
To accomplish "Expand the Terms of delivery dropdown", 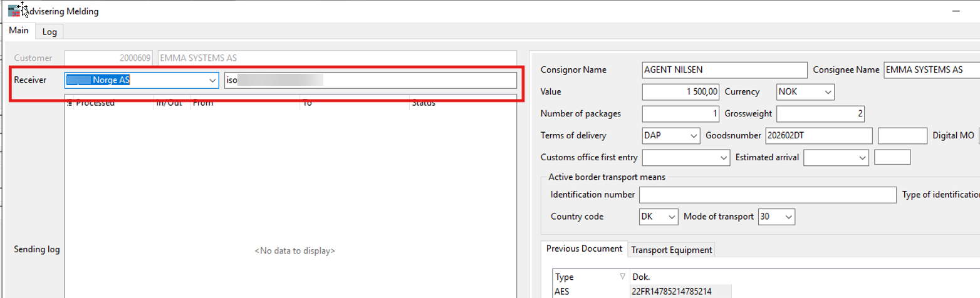I will pyautogui.click(x=693, y=136).
